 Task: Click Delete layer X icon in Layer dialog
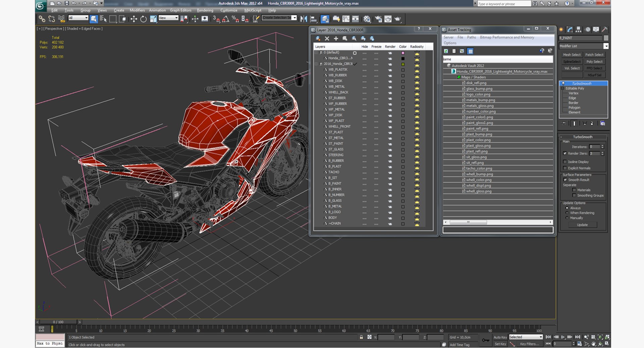[x=327, y=39]
